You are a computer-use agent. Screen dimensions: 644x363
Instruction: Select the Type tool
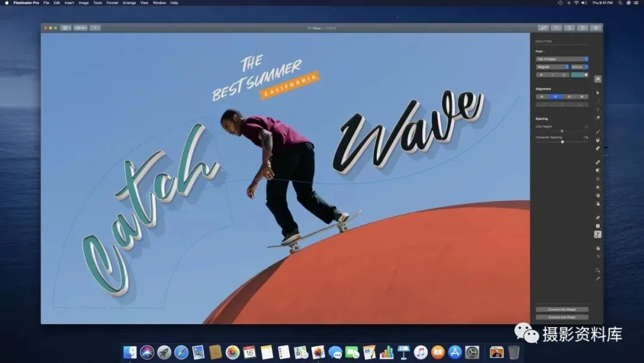(597, 234)
